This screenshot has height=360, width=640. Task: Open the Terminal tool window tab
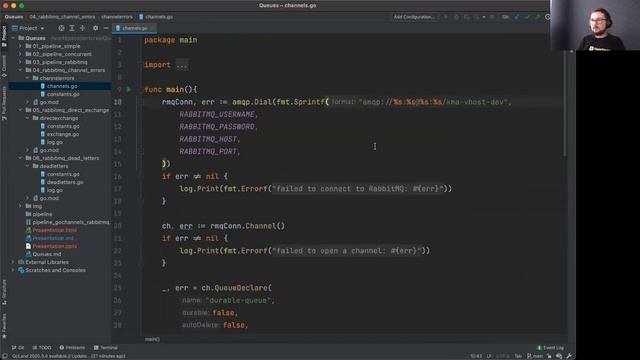click(x=106, y=348)
